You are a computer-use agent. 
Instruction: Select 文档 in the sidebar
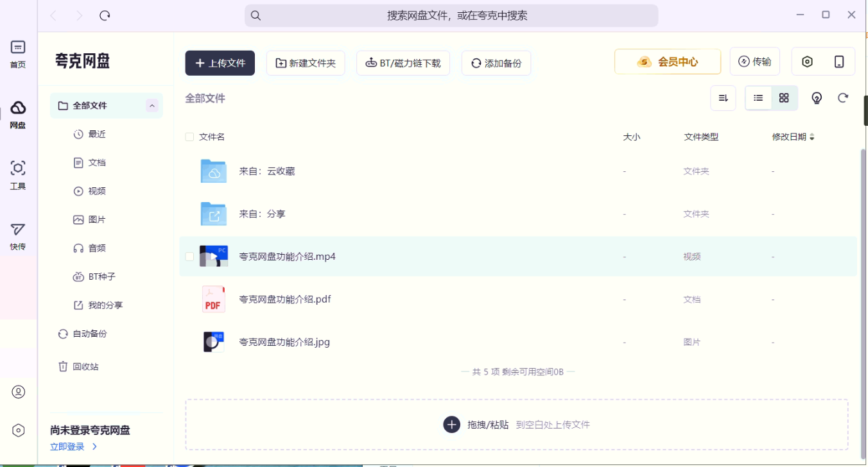(97, 163)
